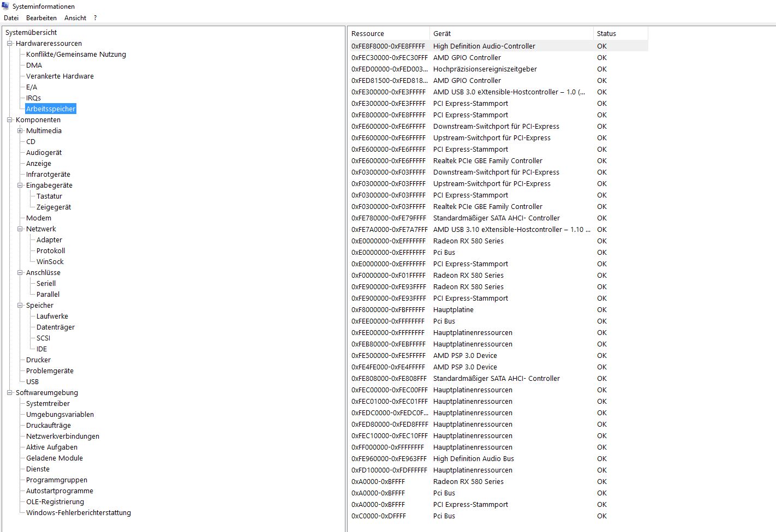Open the Ansicht menu
The width and height of the screenshot is (776, 532).
point(75,18)
